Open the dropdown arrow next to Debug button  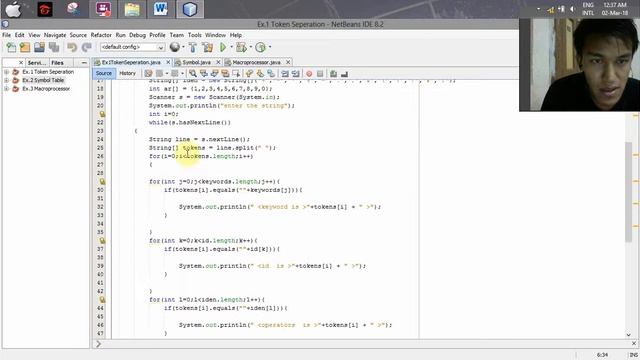tap(250, 47)
